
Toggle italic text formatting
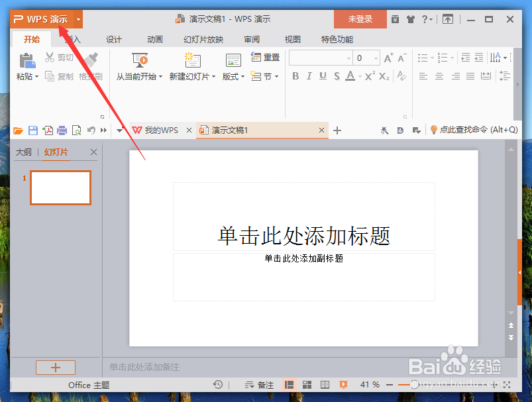(308, 77)
